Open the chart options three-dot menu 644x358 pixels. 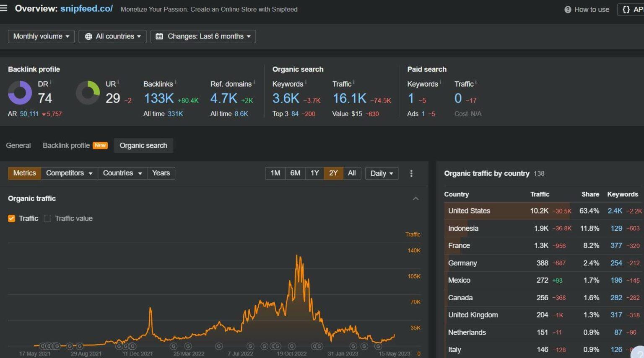point(411,173)
